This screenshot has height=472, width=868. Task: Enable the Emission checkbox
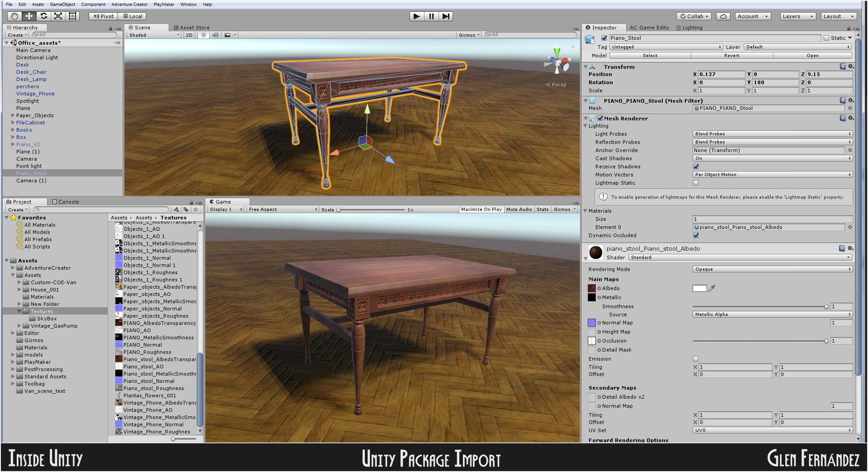click(696, 359)
